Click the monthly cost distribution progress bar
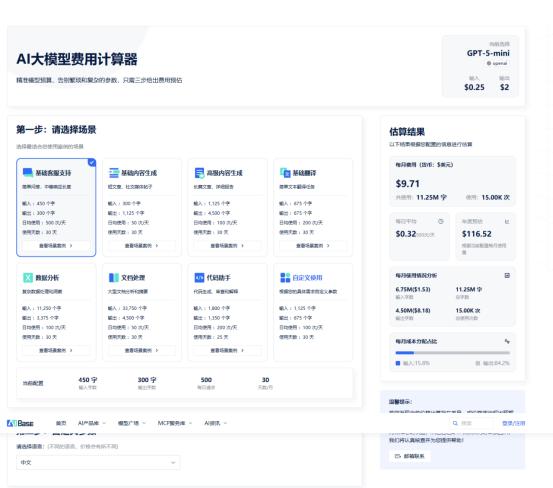This screenshot has height=488, width=553. point(452,353)
